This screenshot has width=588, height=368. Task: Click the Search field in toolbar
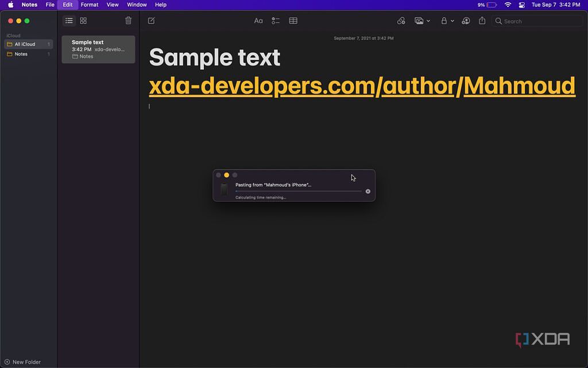click(540, 21)
